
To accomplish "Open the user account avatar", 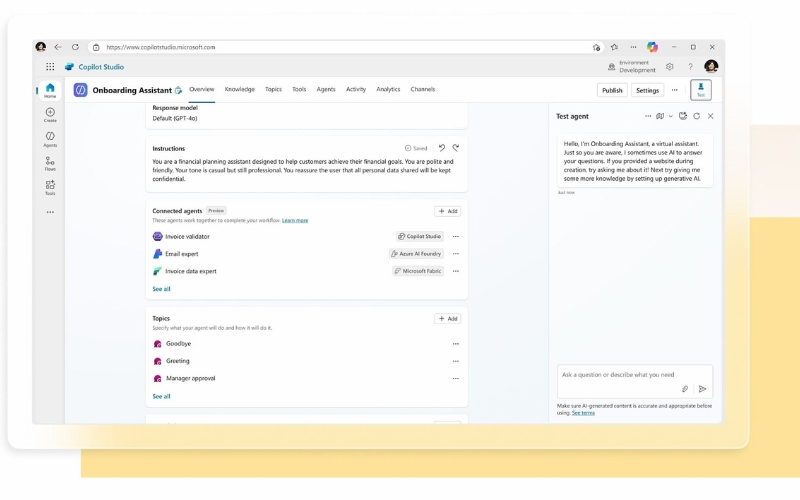I will (711, 66).
